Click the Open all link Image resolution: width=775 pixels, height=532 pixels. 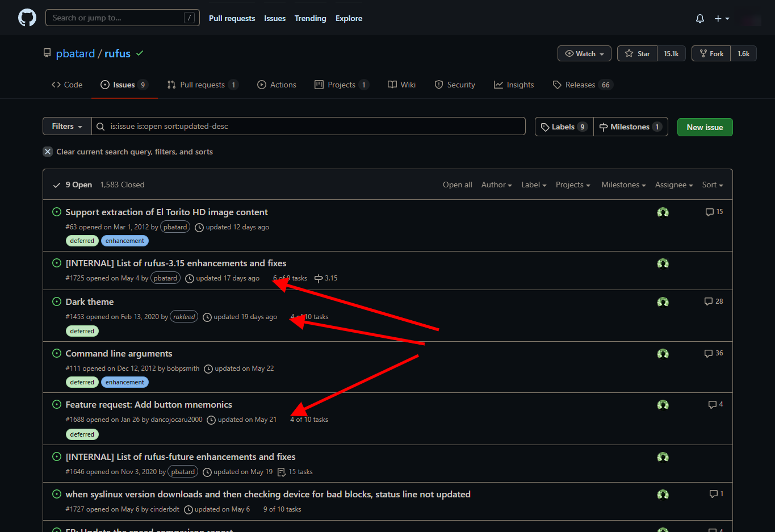(457, 185)
